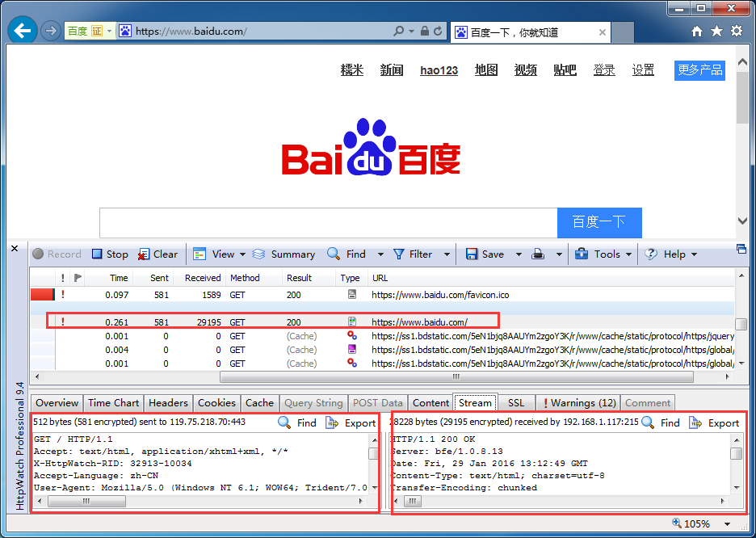
Task: Click the Baidu search input box
Action: (329, 223)
